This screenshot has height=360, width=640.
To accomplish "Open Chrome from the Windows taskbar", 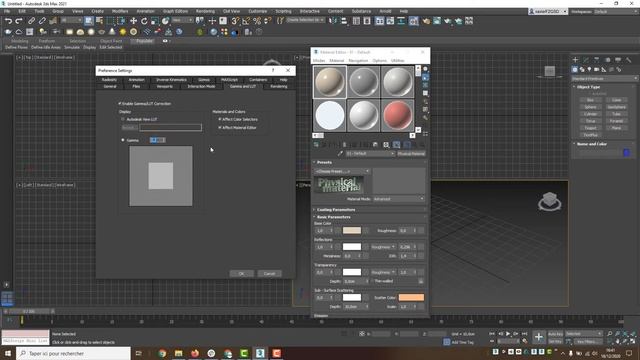I will pyautogui.click(x=162, y=353).
